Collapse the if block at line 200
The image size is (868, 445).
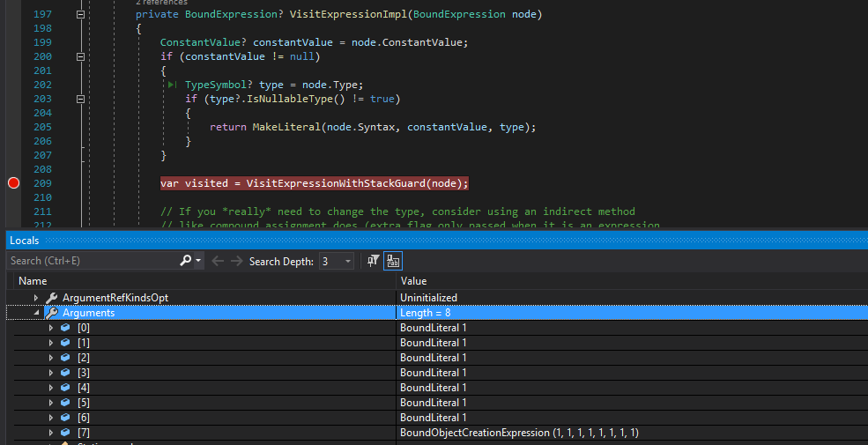coord(80,56)
